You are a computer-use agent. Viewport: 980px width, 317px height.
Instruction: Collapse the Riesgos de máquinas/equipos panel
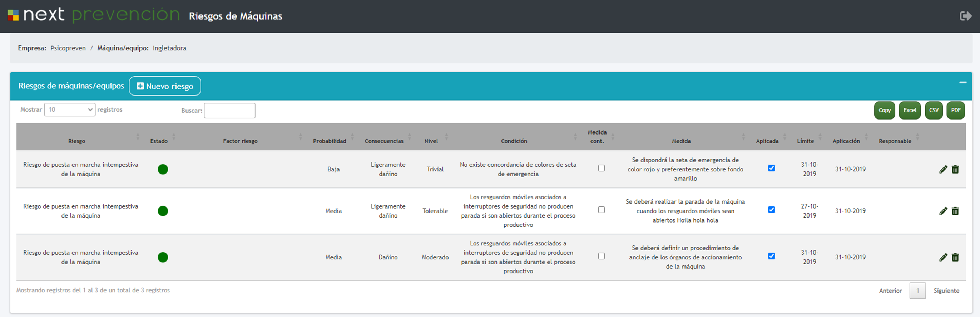962,82
